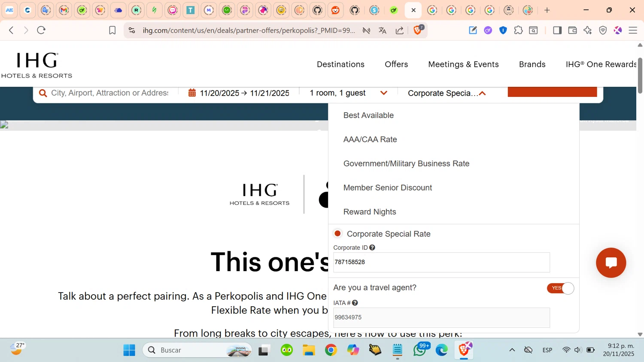Click Corporate ID help question icon
Viewport: 644px width, 362px height.
(372, 247)
